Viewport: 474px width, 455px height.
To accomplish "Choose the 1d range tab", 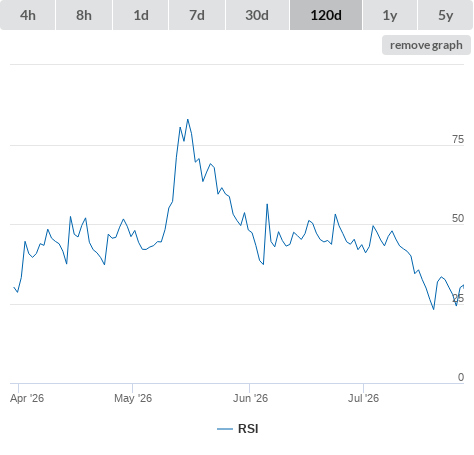I will click(x=141, y=15).
